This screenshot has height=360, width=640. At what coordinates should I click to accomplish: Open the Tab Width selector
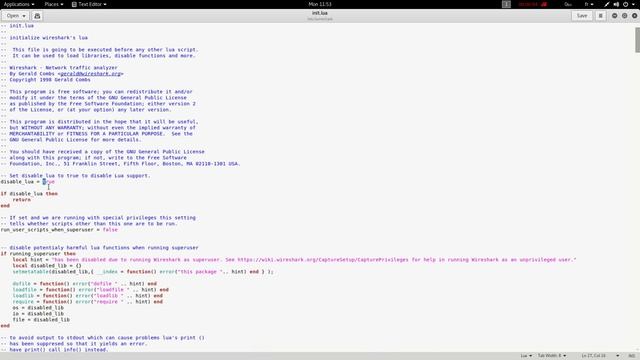pos(552,356)
